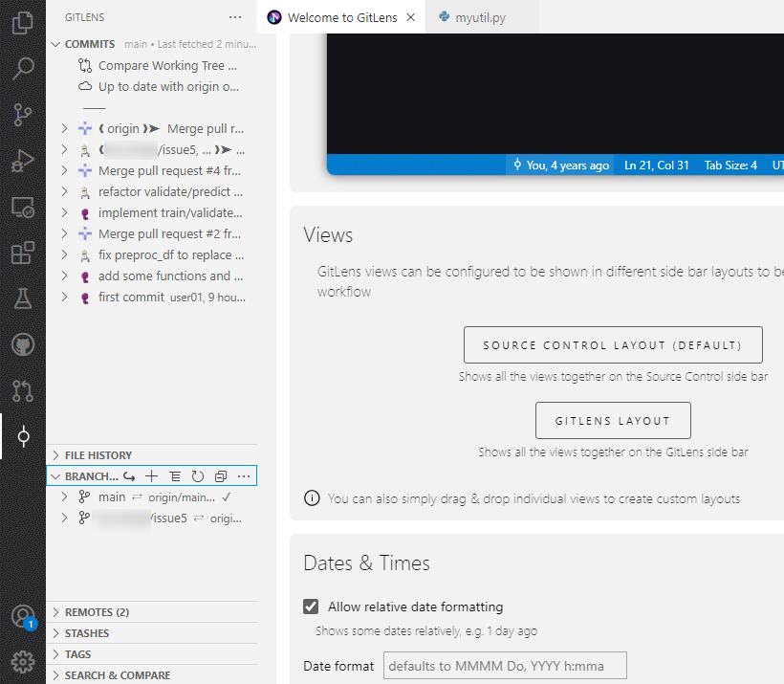Image resolution: width=784 pixels, height=684 pixels.
Task: Click the GITLENS LAYOUT button
Action: [x=613, y=420]
